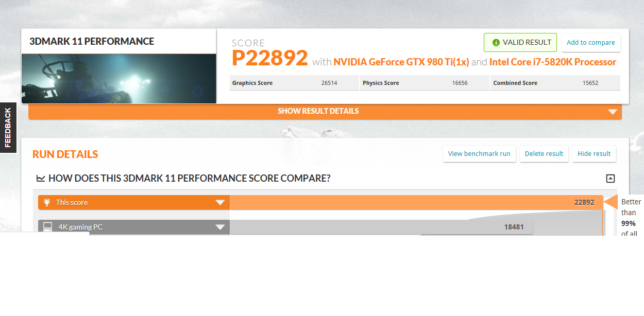Click the Add to compare button
This screenshot has height=316, width=644.
click(x=590, y=43)
